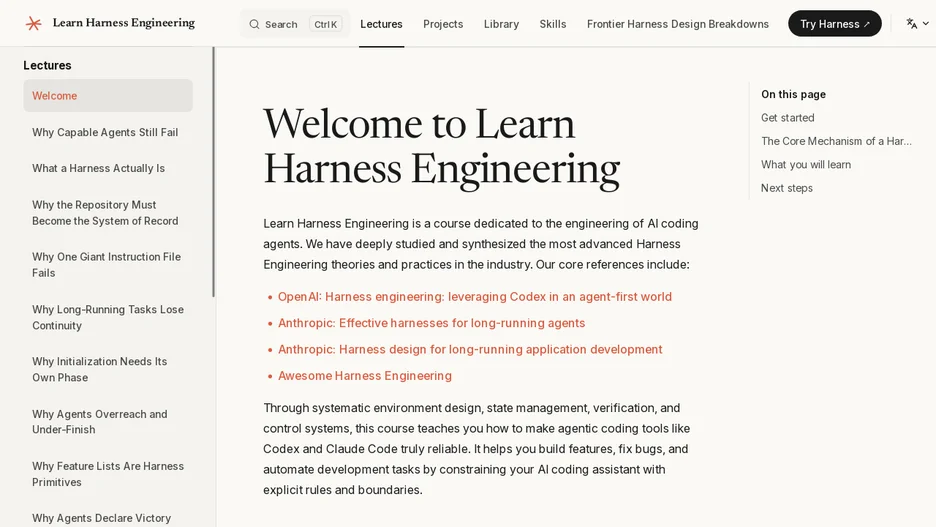Click the Ctrl K shortcut badge
The height and width of the screenshot is (527, 936).
pos(325,24)
